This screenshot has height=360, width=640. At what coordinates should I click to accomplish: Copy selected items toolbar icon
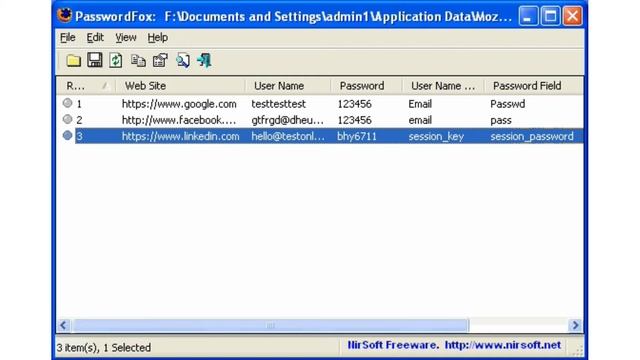tap(138, 61)
